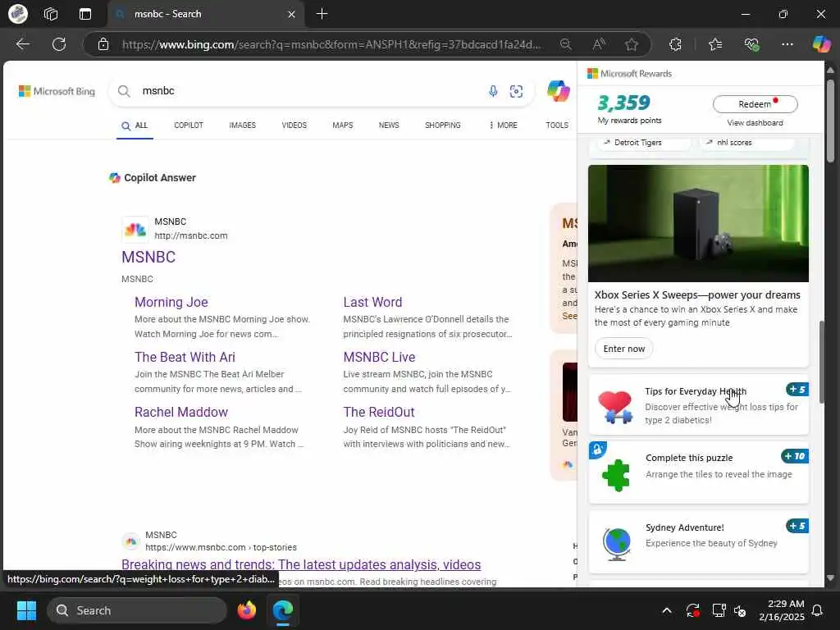
Task: View site information lock icon
Action: point(103,44)
